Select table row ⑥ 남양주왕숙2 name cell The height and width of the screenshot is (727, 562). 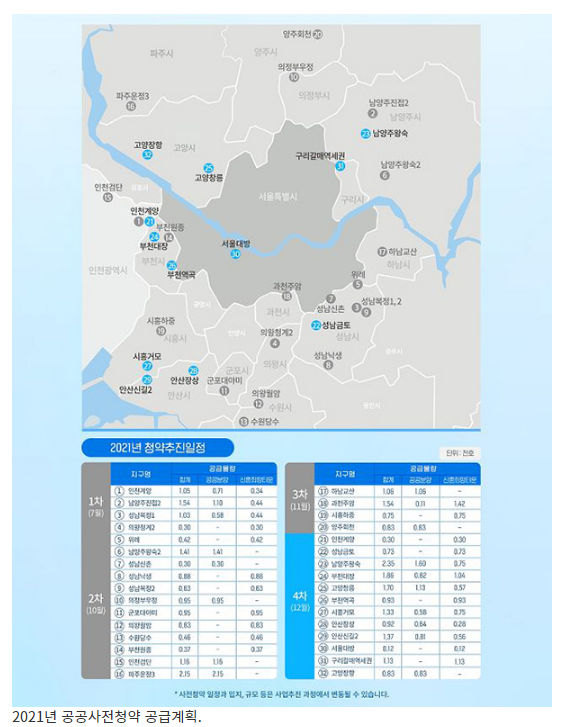click(x=141, y=552)
